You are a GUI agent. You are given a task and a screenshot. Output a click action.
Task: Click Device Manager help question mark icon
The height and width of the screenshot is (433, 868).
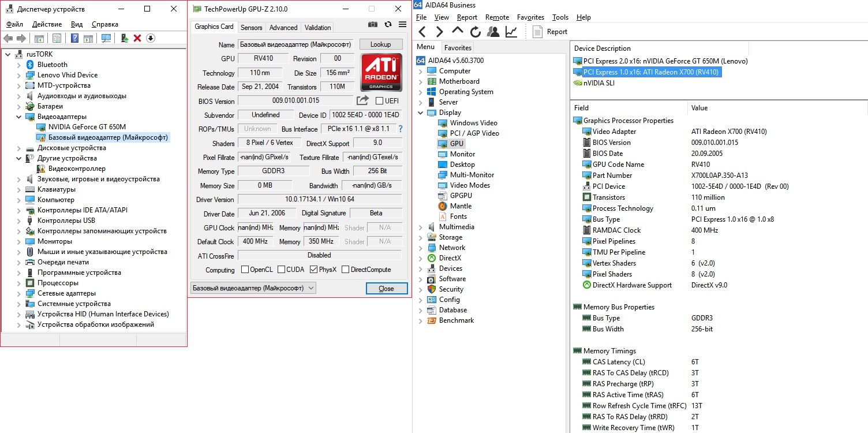[x=74, y=38]
